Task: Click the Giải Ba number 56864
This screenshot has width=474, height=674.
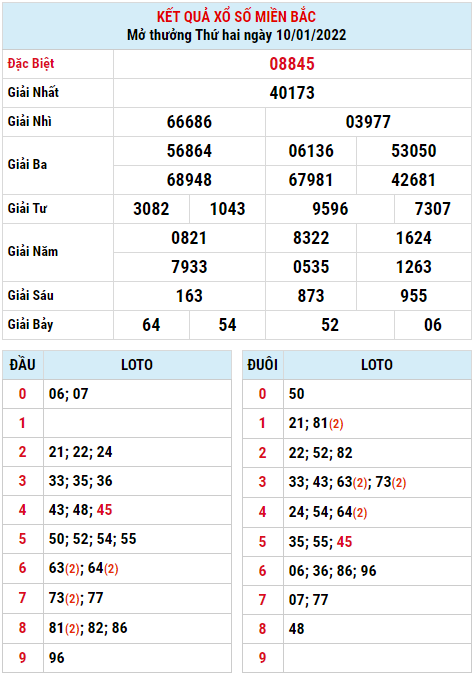Action: (189, 151)
